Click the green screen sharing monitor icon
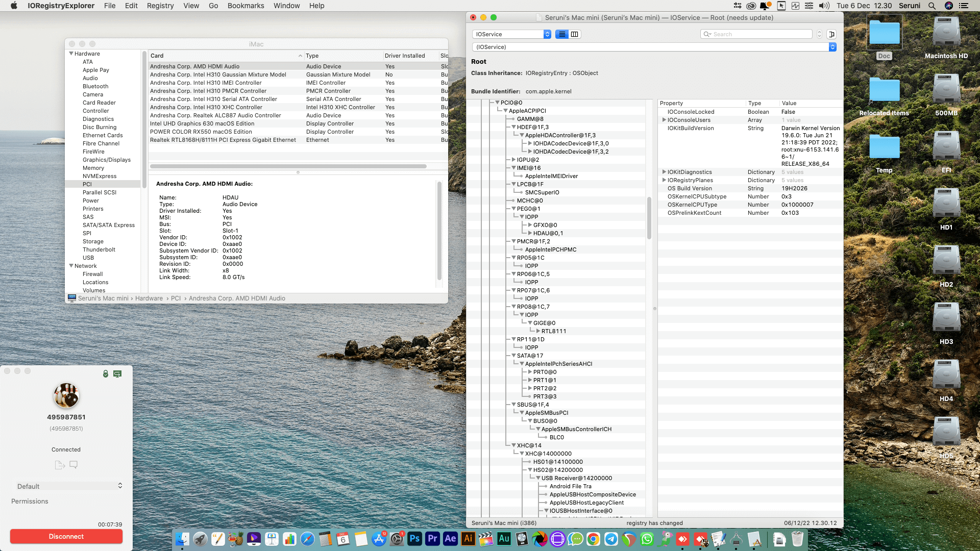980x551 pixels. click(x=117, y=374)
